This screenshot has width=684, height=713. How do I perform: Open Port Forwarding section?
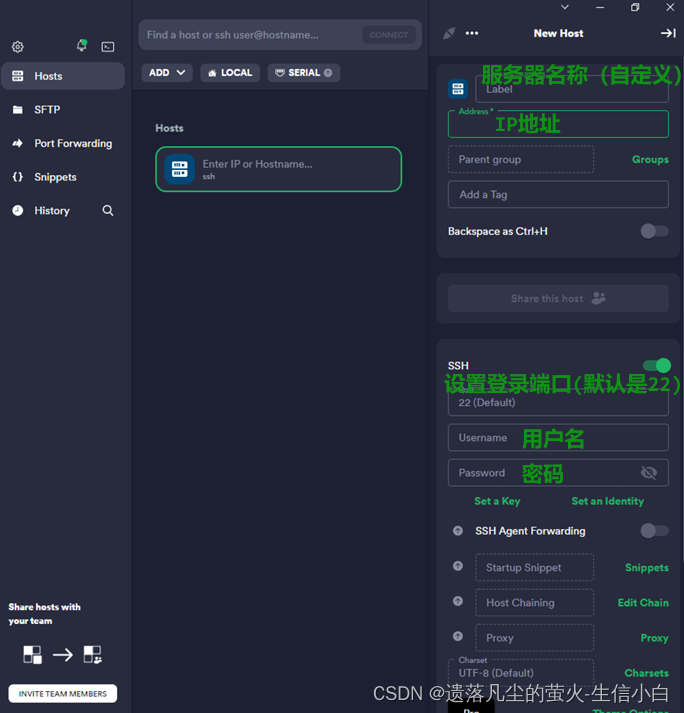(x=72, y=144)
